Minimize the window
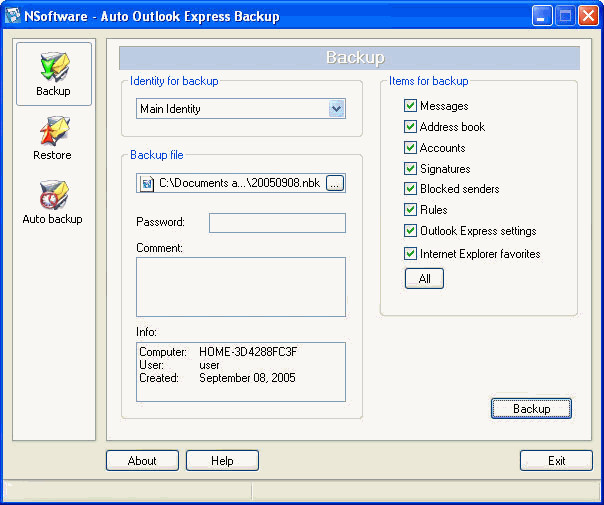Viewport: 604px width, 505px height. [542, 16]
